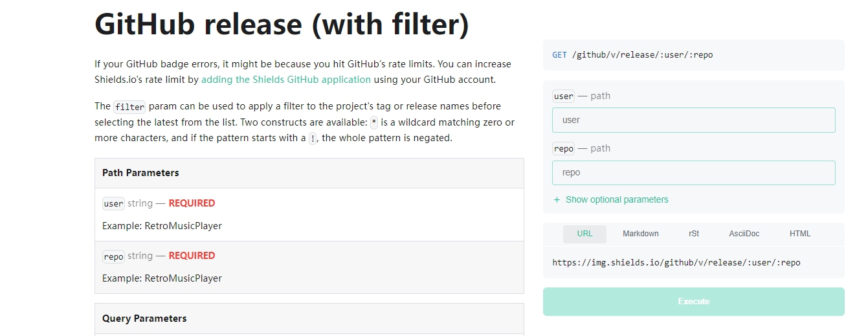Click the asterisk wildcard code symbol
This screenshot has height=336, width=868.
pos(373,122)
